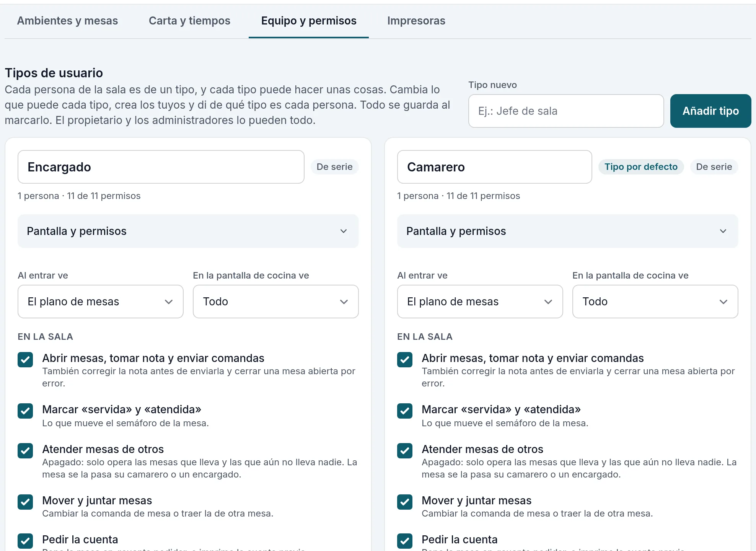Click the Tipo por defecto badge
This screenshot has width=756, height=551.
[641, 167]
